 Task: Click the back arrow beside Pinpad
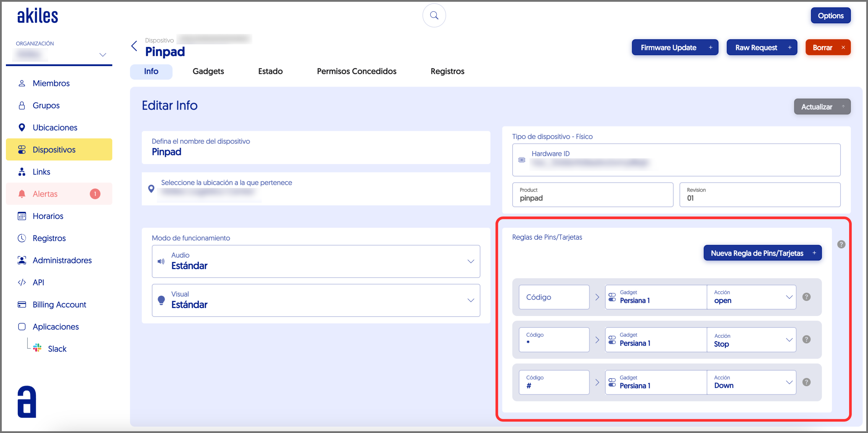tap(134, 46)
